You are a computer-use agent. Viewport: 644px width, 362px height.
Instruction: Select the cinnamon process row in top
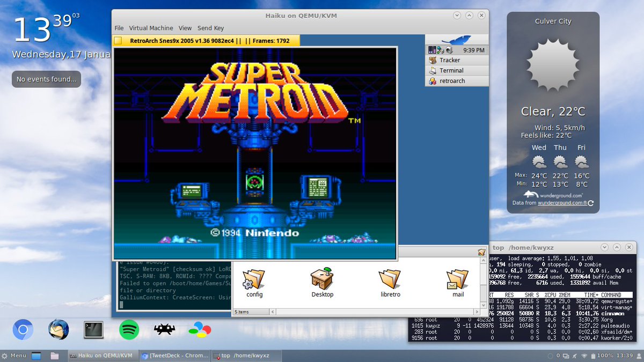click(x=562, y=314)
